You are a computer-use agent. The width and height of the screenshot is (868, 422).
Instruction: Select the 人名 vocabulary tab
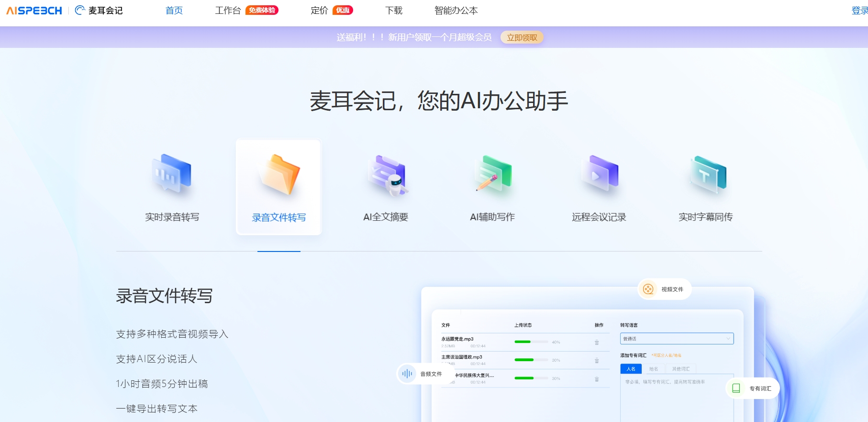pyautogui.click(x=631, y=369)
